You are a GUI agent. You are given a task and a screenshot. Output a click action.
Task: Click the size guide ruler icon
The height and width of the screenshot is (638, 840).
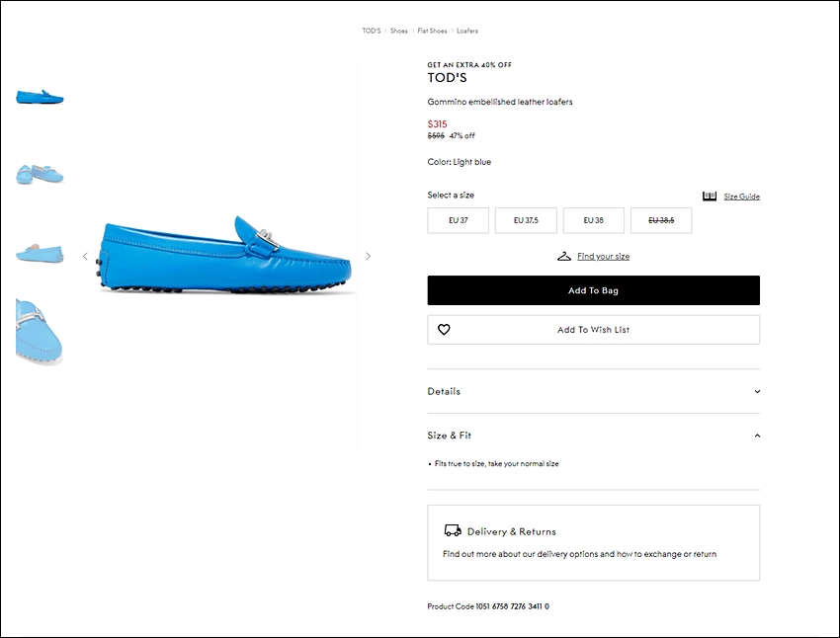coord(710,197)
